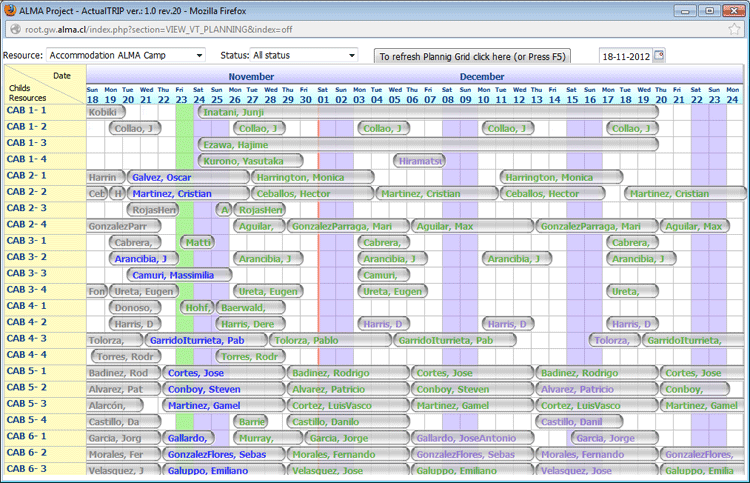
Task: Click the Firefox icon in title bar
Action: click(x=11, y=10)
